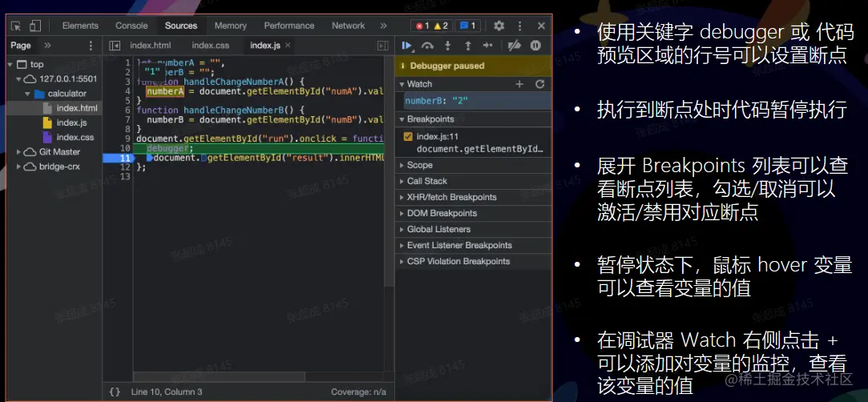Expand the Git Master node
The width and height of the screenshot is (868, 402).
tap(18, 152)
